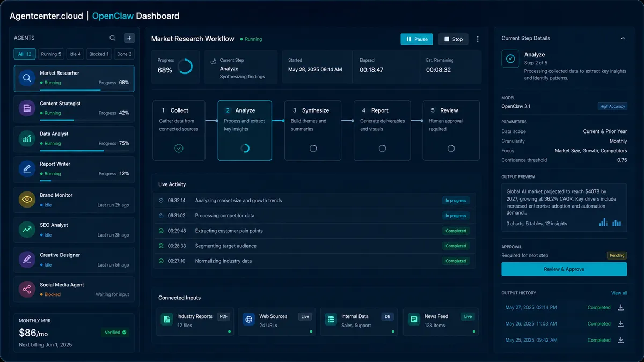Download the May 25, 2025 output

[x=621, y=340]
